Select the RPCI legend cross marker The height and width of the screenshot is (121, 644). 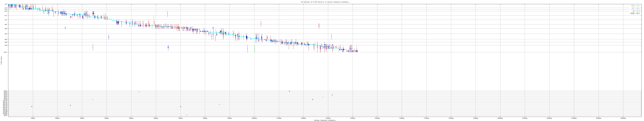(637, 10)
